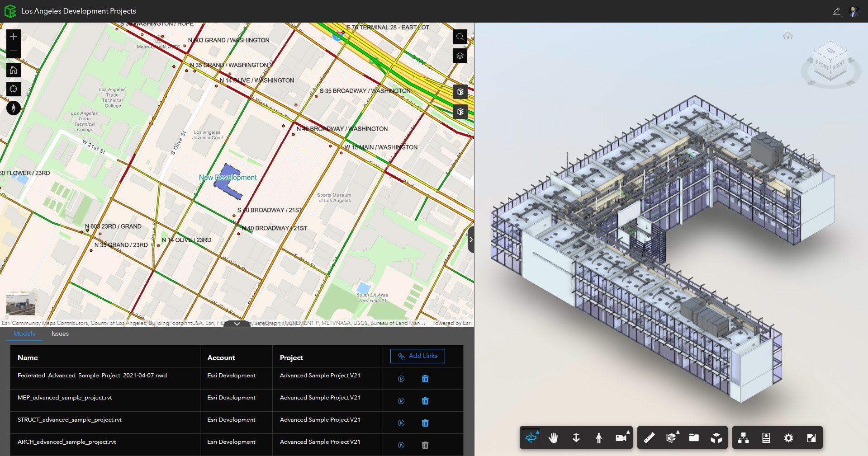This screenshot has height=456, width=868.
Task: Reset map to default Home extent
Action: pyautogui.click(x=14, y=70)
